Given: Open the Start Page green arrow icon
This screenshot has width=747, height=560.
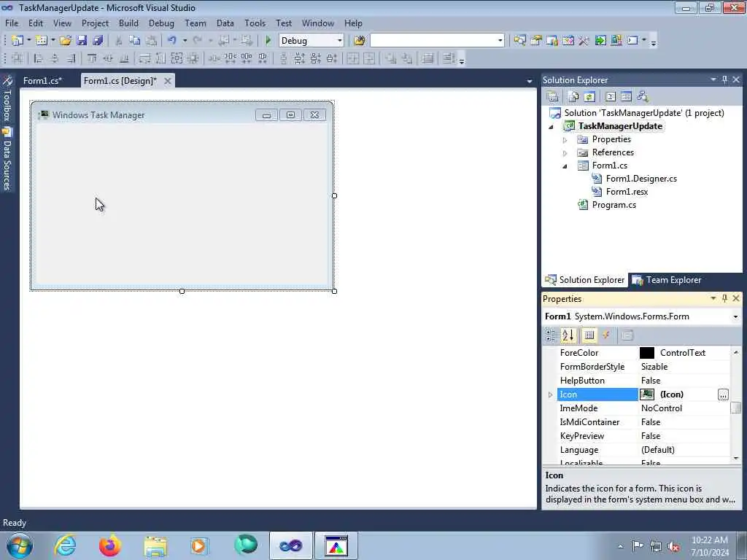Looking at the screenshot, I should 600,41.
